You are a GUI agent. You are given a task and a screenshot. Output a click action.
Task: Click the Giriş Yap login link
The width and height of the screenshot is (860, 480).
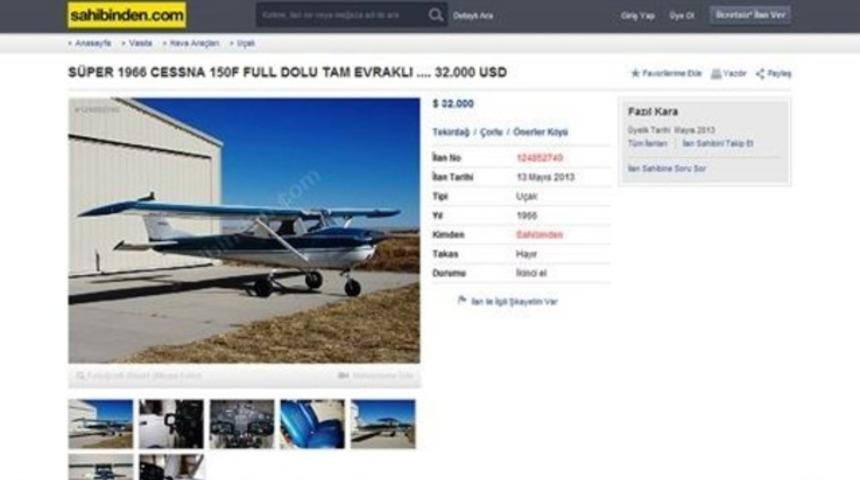pyautogui.click(x=638, y=16)
